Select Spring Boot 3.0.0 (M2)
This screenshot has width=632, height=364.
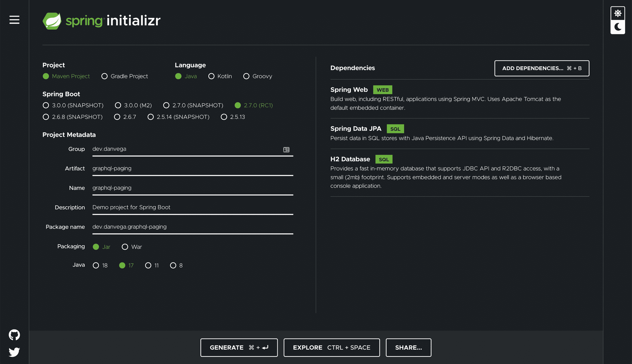[x=118, y=105]
